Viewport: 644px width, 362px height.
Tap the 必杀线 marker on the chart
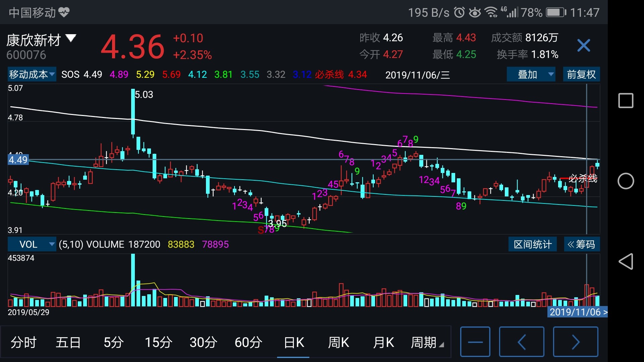click(583, 178)
